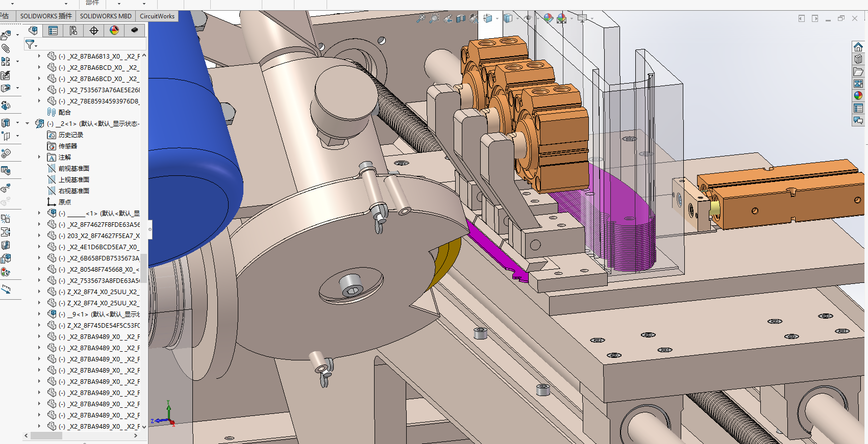Expand the 注解 annotations folder

[39, 157]
